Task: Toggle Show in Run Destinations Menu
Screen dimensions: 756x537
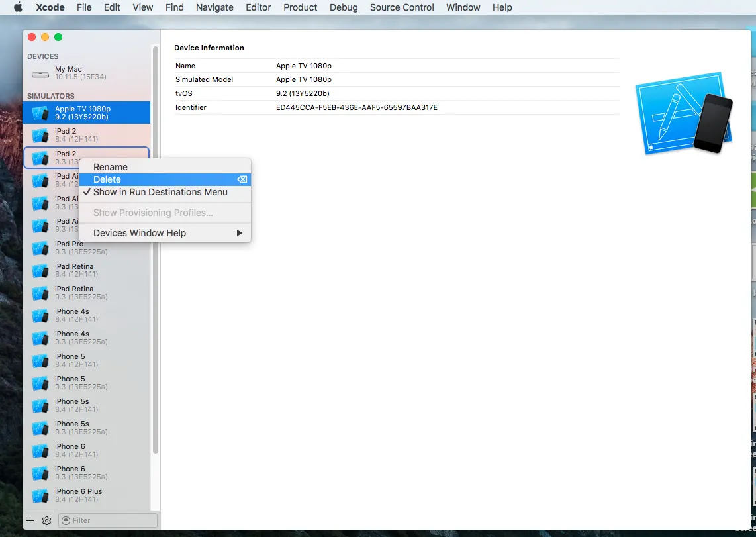Action: [165, 192]
